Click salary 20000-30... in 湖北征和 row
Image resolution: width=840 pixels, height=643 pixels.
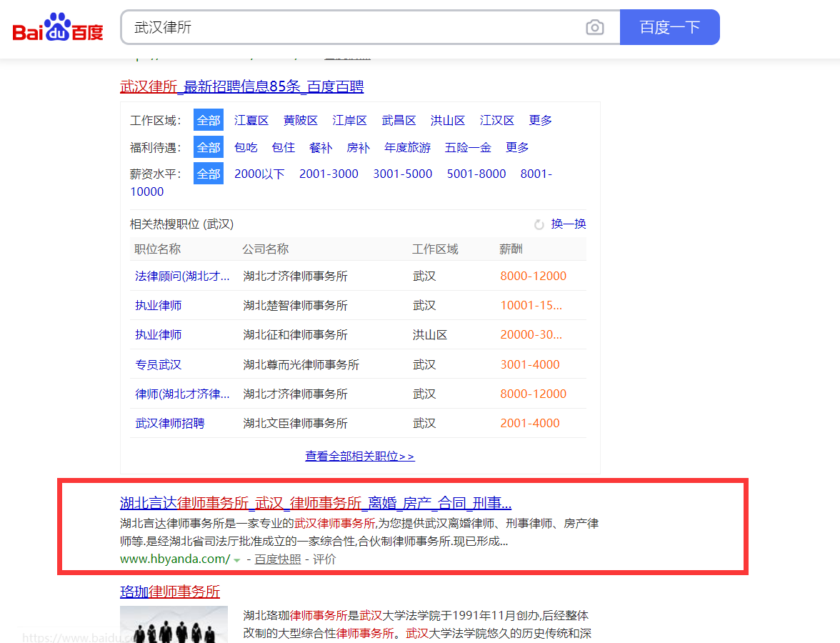(531, 335)
